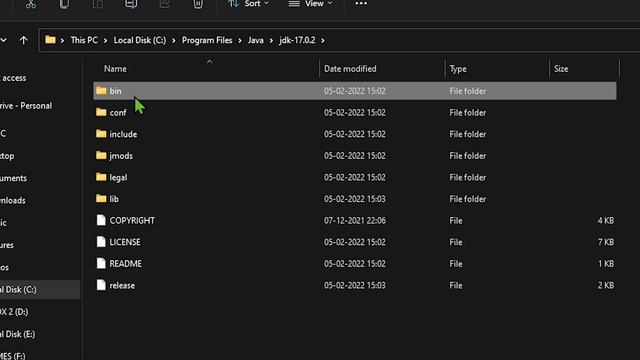Select the bin folder
Image resolution: width=640 pixels, height=360 pixels.
coord(355,91)
